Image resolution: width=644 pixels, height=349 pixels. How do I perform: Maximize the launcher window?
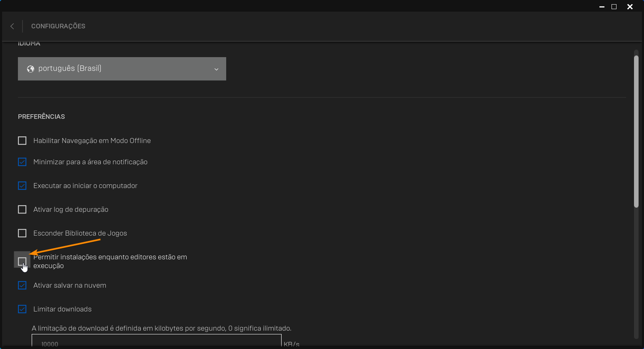[614, 7]
